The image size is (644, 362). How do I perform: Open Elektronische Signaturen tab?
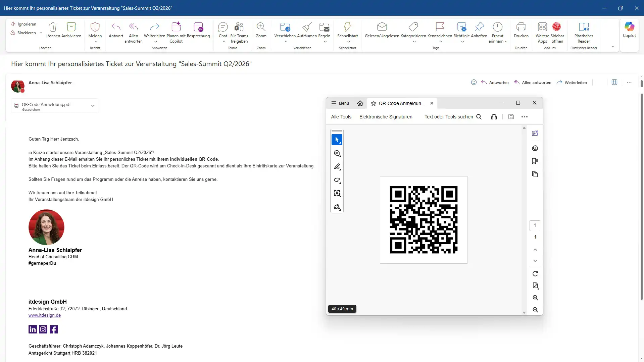(386, 117)
